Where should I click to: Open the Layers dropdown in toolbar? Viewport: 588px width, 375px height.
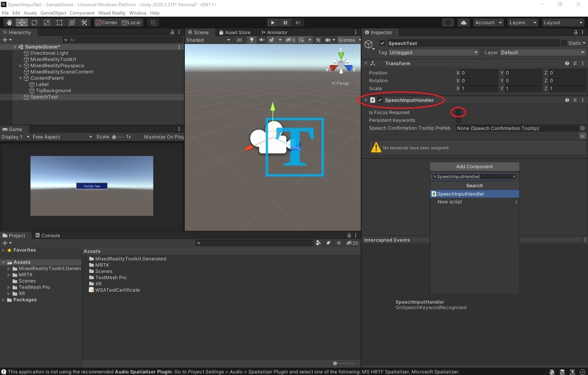click(x=522, y=23)
